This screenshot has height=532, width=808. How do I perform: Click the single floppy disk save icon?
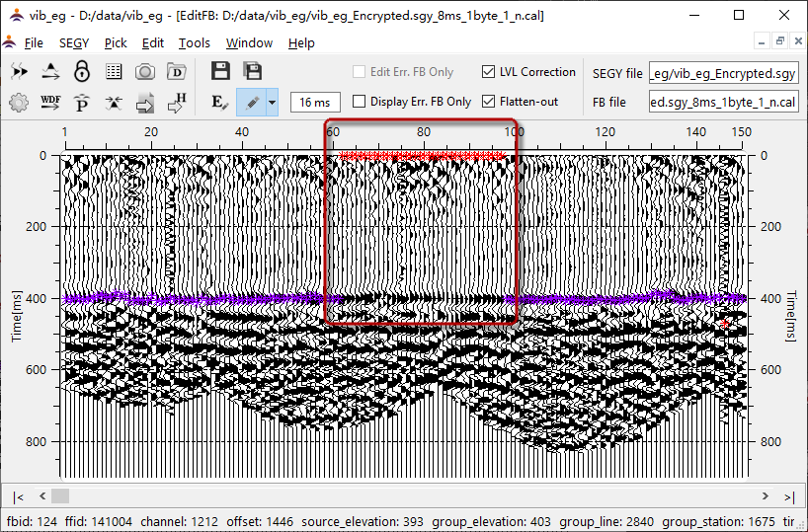[x=220, y=71]
